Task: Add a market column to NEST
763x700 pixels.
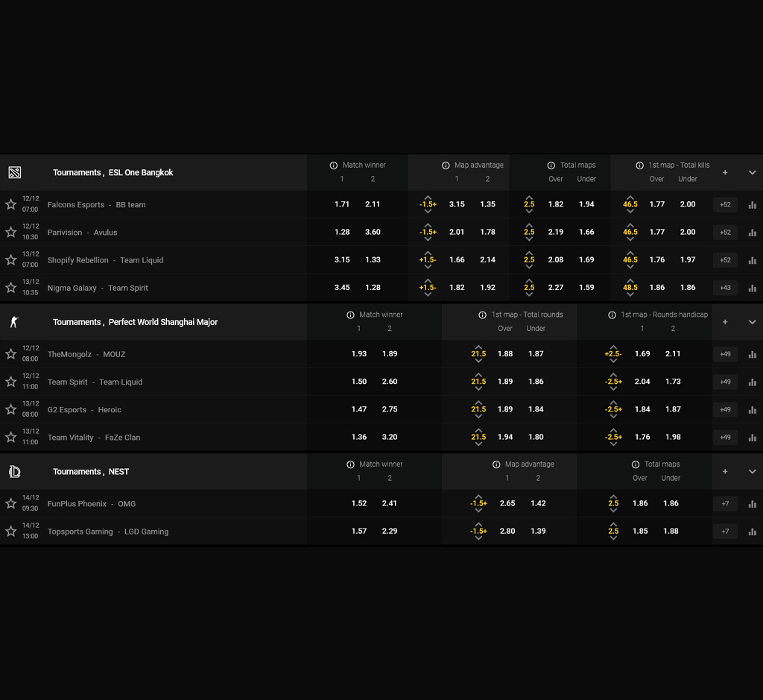Action: (x=724, y=471)
